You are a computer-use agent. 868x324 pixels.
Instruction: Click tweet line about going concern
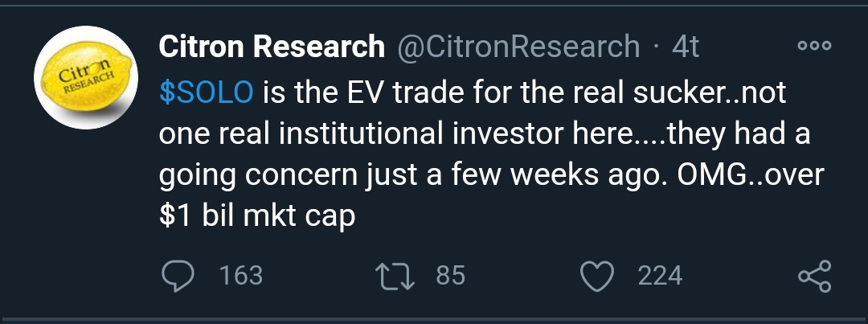pos(492,176)
